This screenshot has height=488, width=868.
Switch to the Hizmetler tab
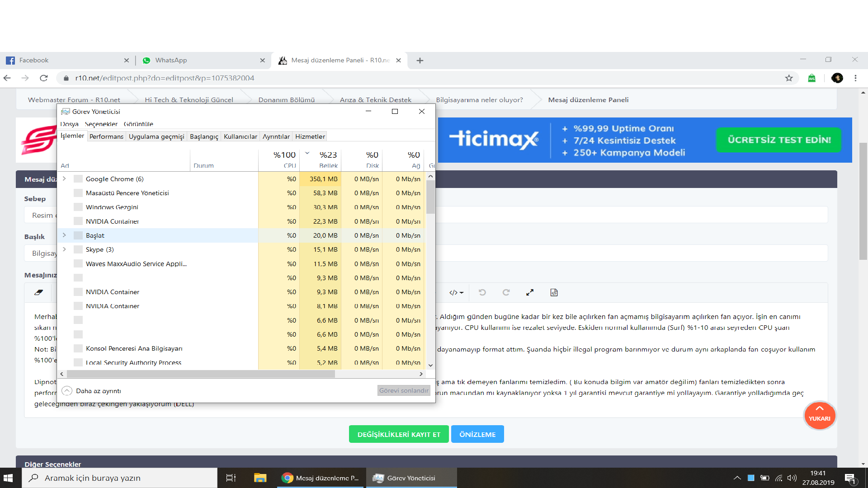click(310, 136)
